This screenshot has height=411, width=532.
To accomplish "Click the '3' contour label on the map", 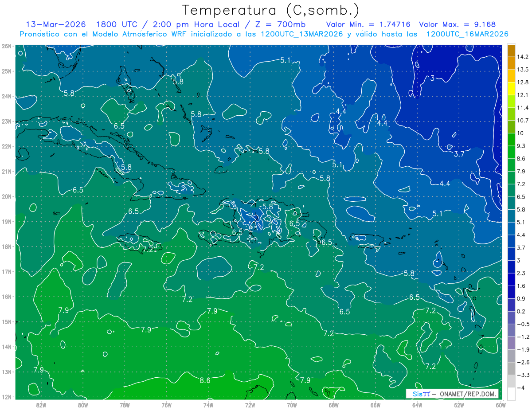I will point(432,78).
